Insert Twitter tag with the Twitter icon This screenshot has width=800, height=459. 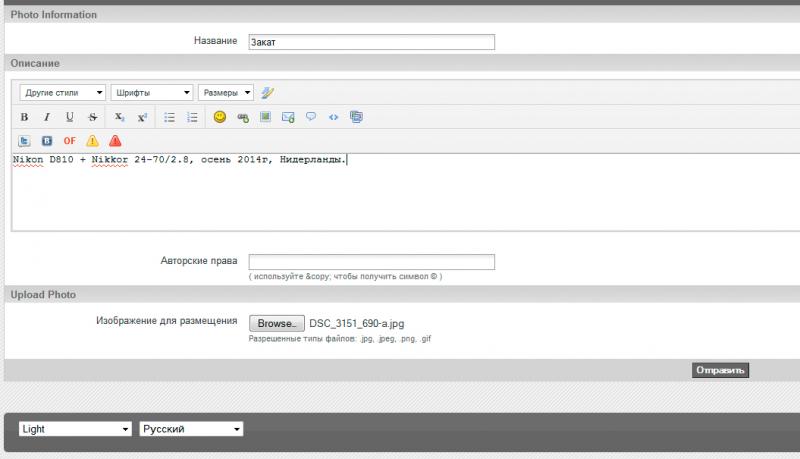[24, 141]
